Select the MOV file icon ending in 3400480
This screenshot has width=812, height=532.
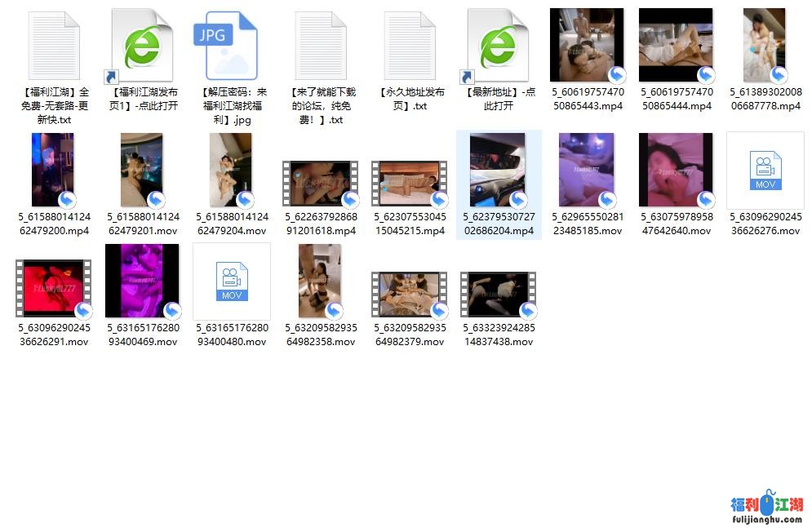tap(231, 281)
